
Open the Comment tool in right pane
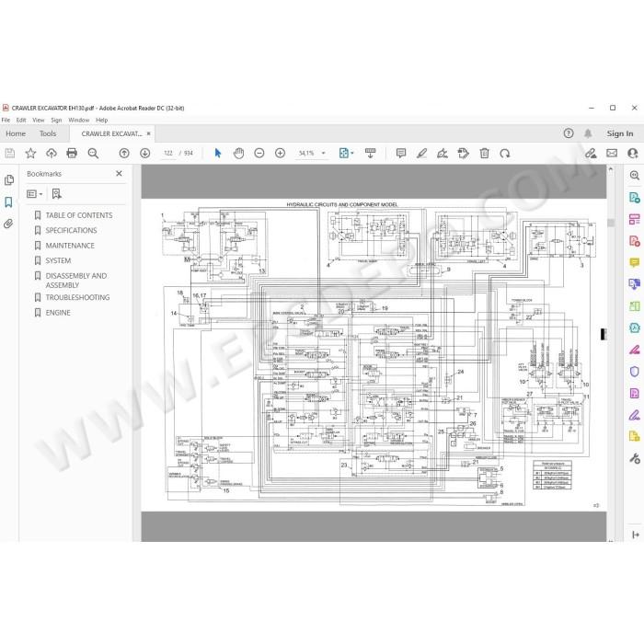pyautogui.click(x=634, y=262)
